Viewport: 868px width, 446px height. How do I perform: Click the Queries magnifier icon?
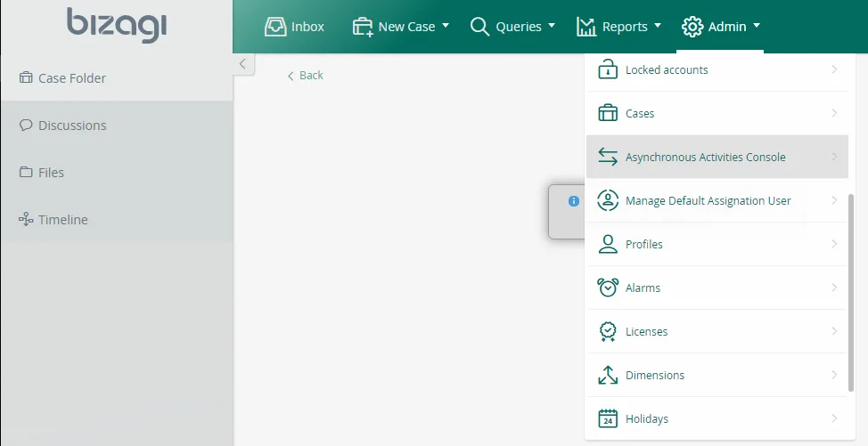[480, 27]
